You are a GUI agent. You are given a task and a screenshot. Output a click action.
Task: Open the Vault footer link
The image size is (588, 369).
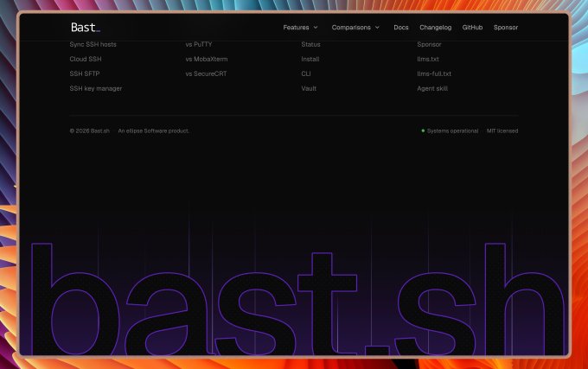tap(309, 88)
